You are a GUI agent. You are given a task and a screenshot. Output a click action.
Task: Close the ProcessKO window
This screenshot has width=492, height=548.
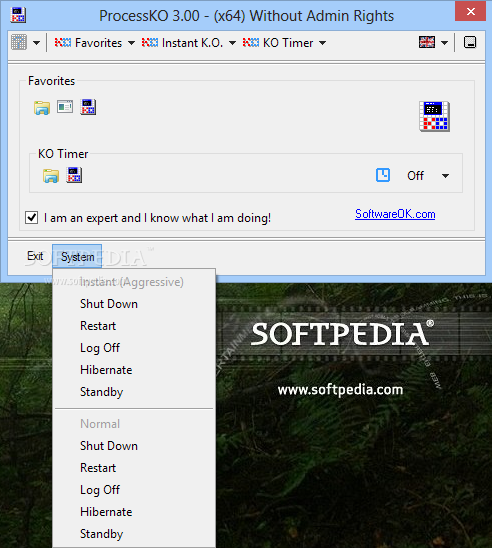470,11
